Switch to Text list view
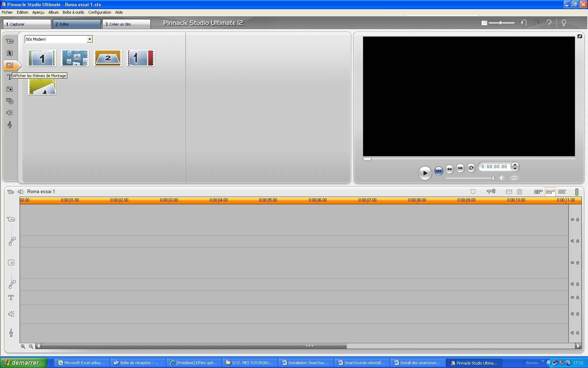Image resolution: width=588 pixels, height=368 pixels. (562, 192)
